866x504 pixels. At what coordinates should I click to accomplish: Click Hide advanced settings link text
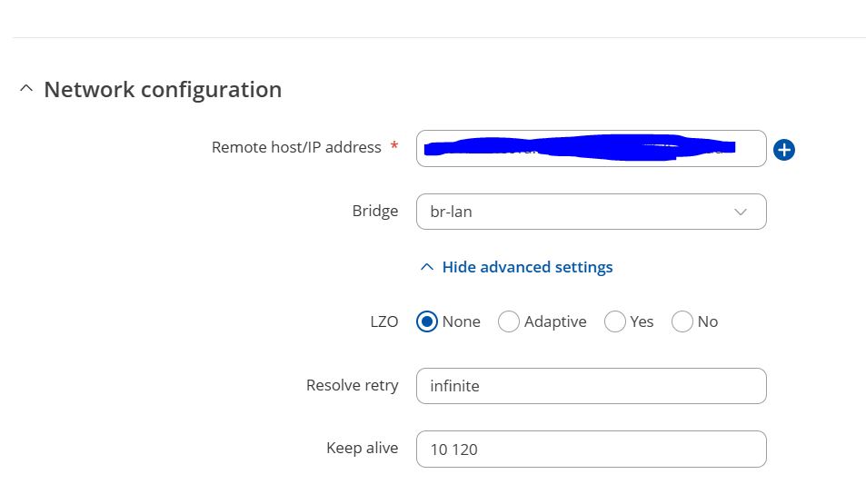click(x=527, y=267)
